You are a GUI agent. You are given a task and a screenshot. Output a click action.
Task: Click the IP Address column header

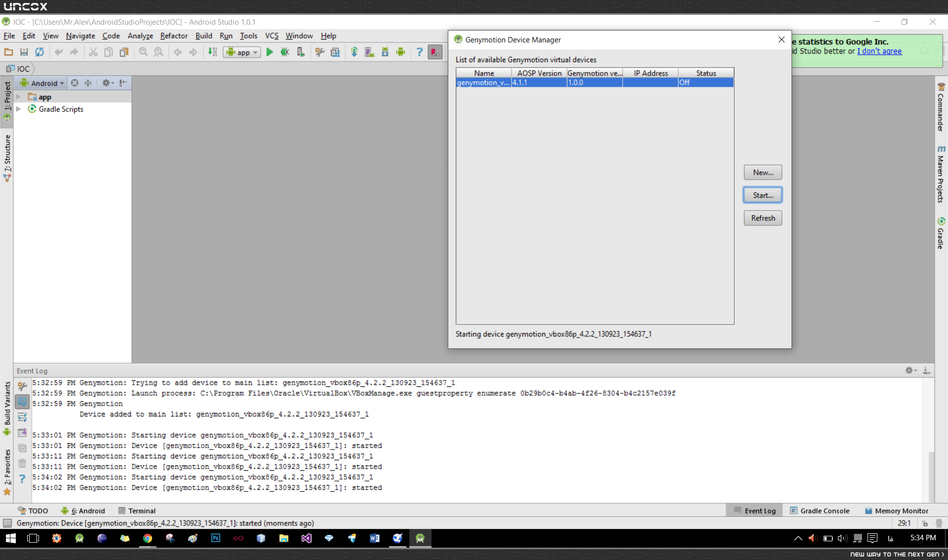tap(650, 73)
